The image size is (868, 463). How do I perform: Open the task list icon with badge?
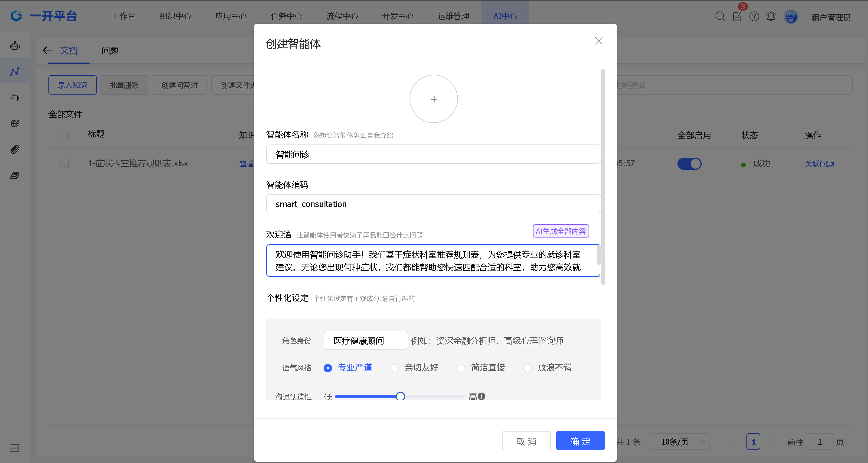[x=737, y=16]
